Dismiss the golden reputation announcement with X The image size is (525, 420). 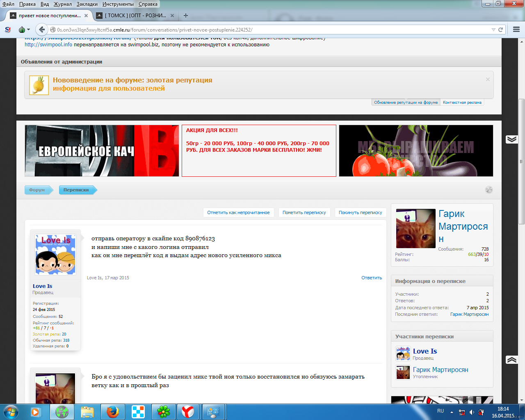click(x=488, y=80)
